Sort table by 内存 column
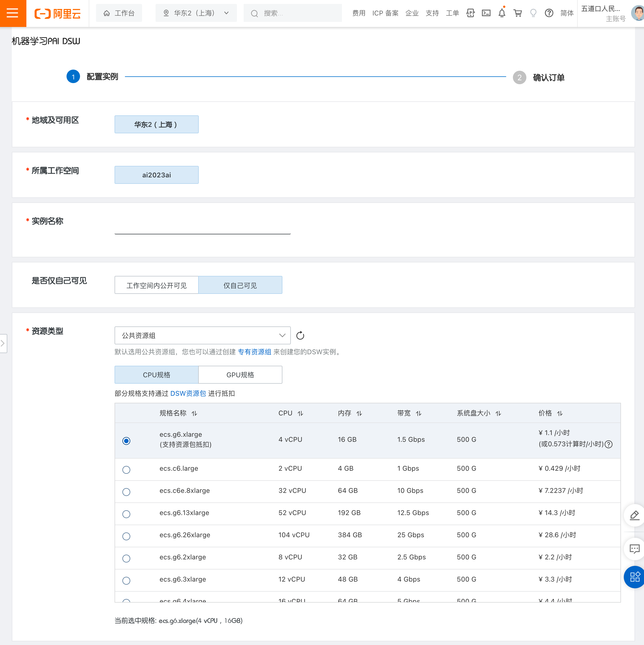The width and height of the screenshot is (644, 645). [x=359, y=414]
